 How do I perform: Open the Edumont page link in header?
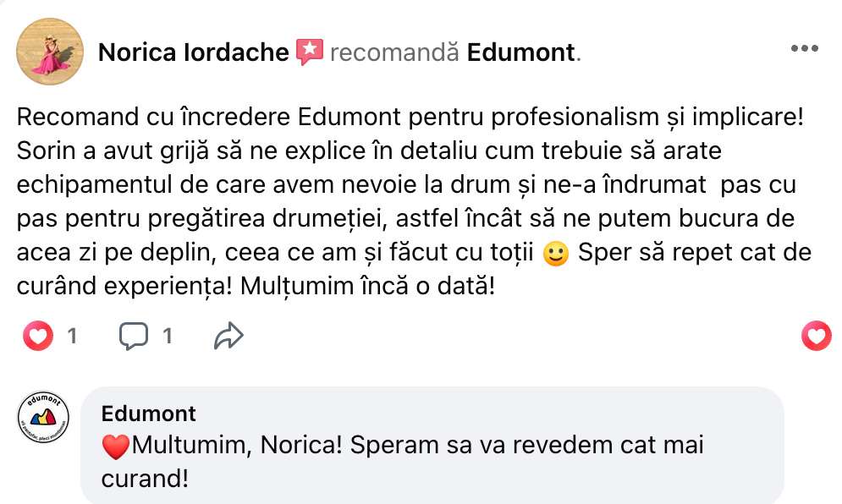pos(520,52)
